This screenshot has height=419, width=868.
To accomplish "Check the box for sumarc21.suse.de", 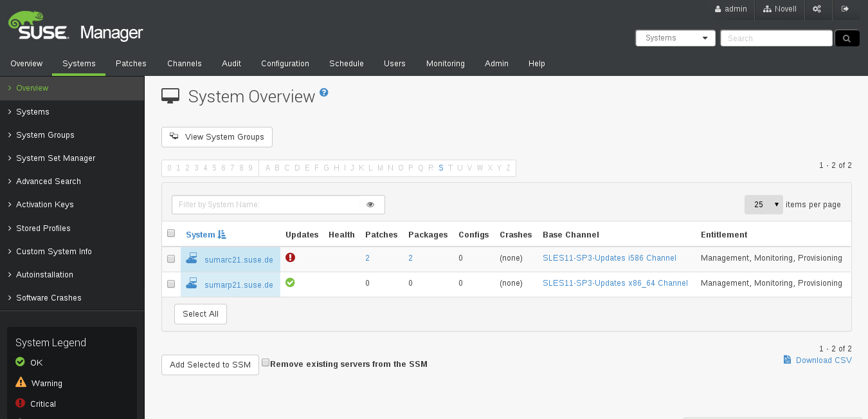I will (171, 259).
